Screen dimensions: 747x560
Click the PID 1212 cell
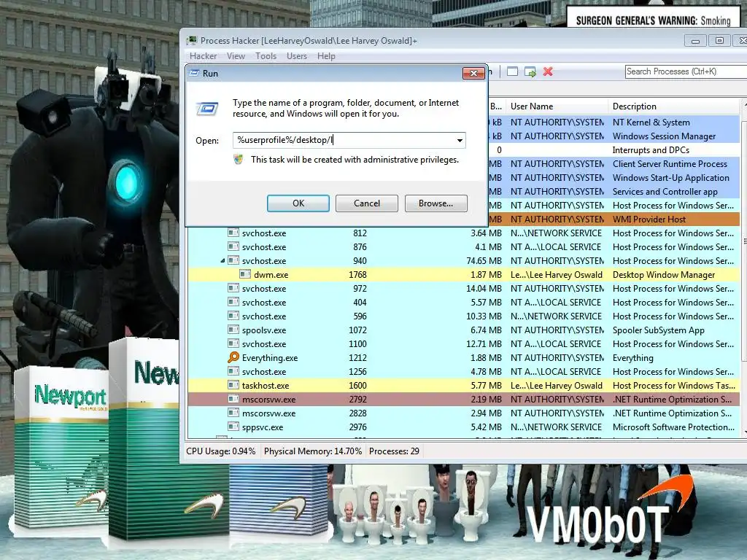(x=357, y=357)
